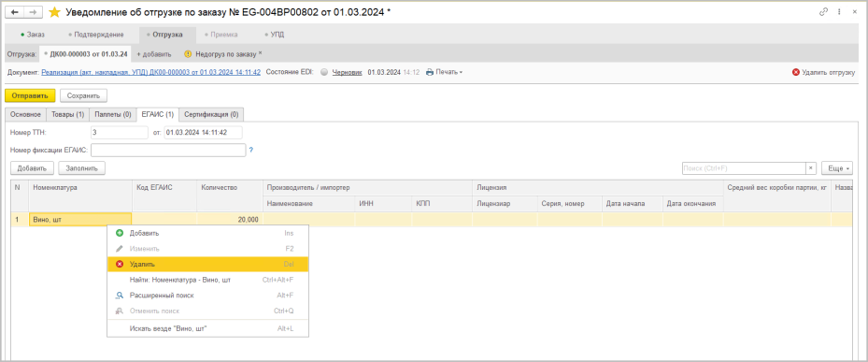Click the КПП column header
The width and height of the screenshot is (868, 362).
pyautogui.click(x=442, y=204)
